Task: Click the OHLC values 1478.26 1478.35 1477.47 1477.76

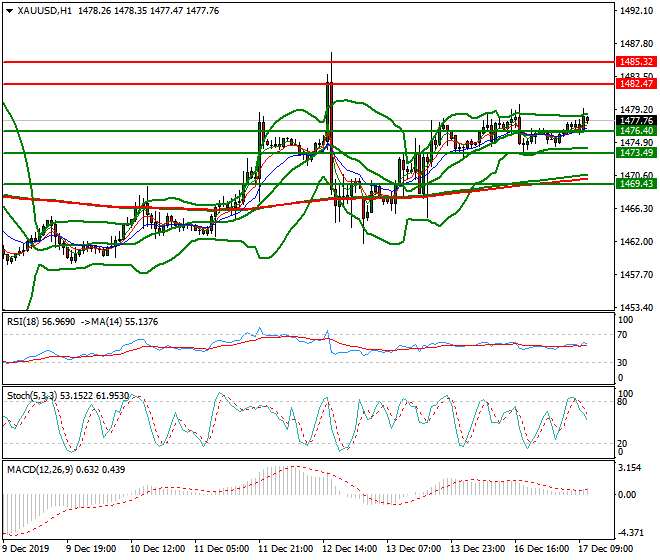Action: 149,11
